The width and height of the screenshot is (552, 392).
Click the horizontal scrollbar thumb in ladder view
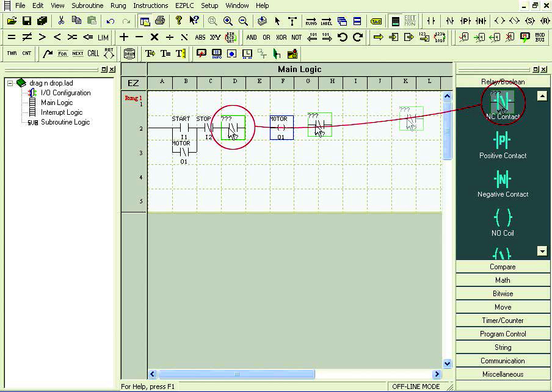(x=237, y=374)
